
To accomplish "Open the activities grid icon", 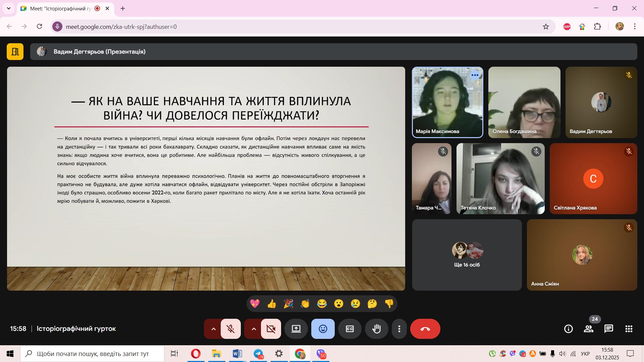I will (629, 329).
